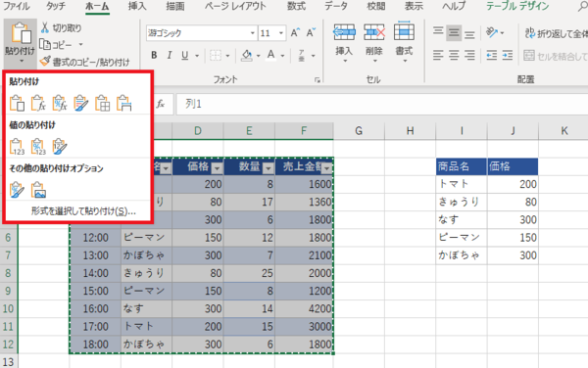Select the No Borders paste icon
Image resolution: width=588 pixels, height=368 pixels.
102,104
